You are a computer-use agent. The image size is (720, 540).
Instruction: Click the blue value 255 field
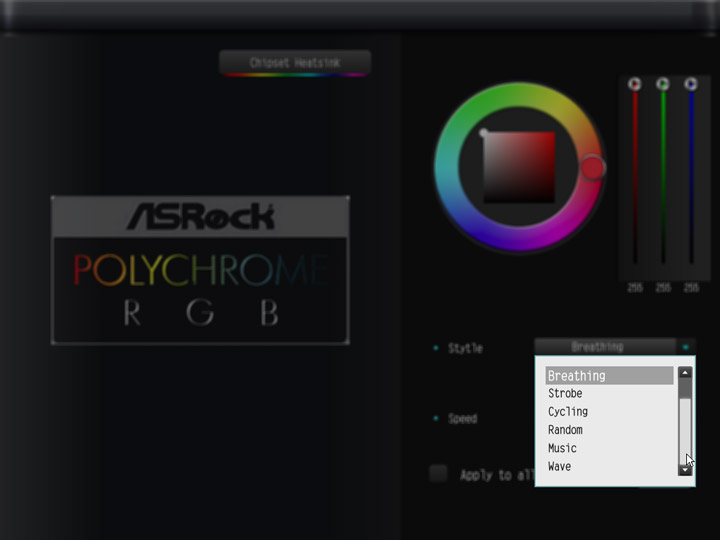coord(691,287)
